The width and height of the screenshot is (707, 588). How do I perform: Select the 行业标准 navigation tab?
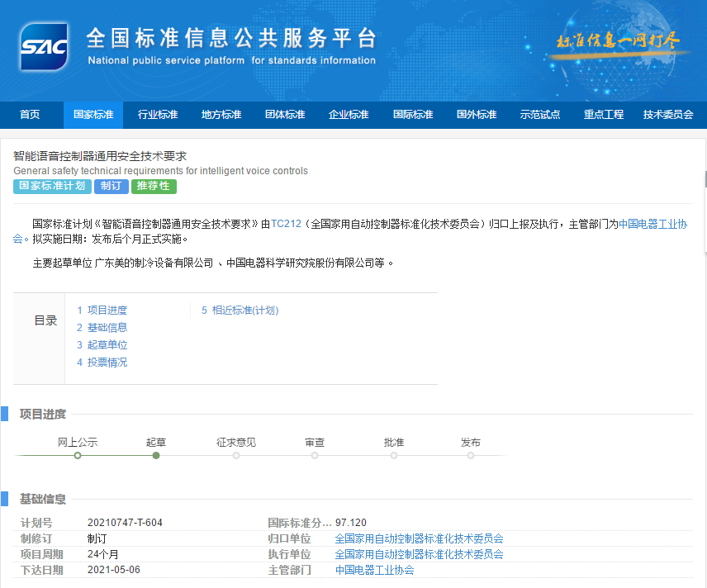tap(158, 115)
